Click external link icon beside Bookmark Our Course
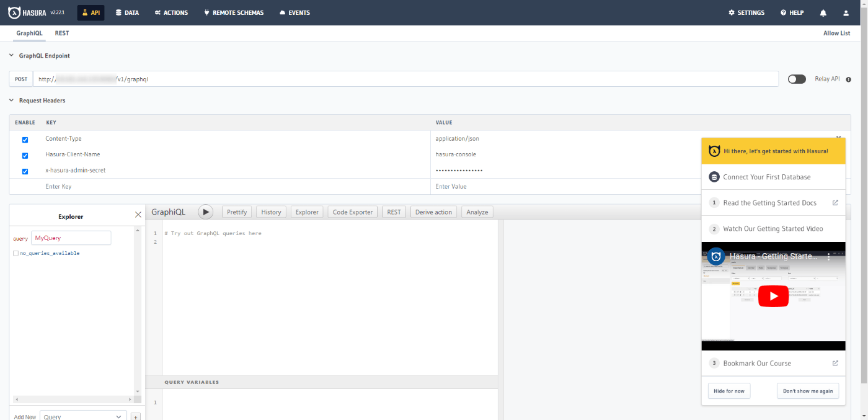The width and height of the screenshot is (868, 420). click(x=835, y=363)
